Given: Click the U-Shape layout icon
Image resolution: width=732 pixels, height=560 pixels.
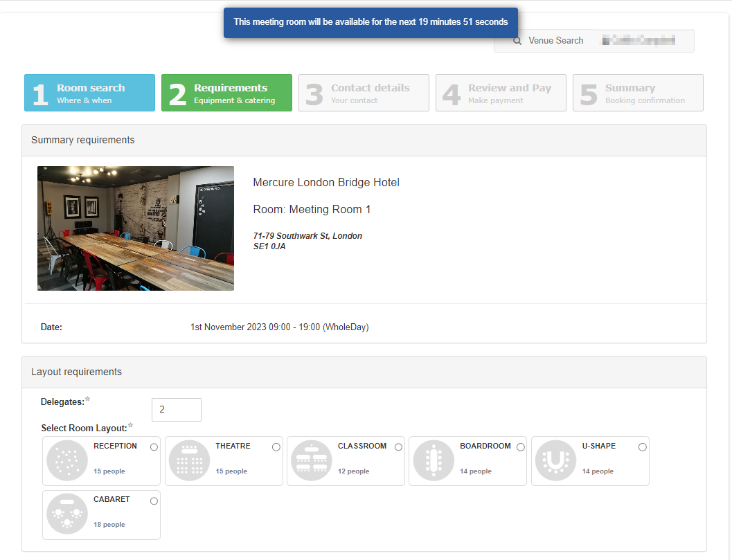Looking at the screenshot, I should [x=555, y=460].
